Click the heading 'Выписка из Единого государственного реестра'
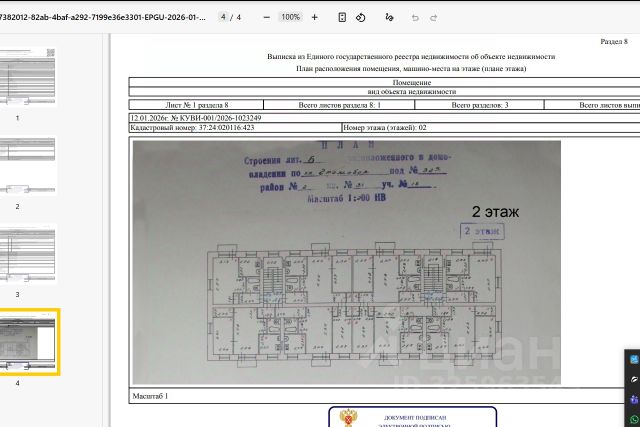Viewport: 640px width, 427px height. click(411, 56)
